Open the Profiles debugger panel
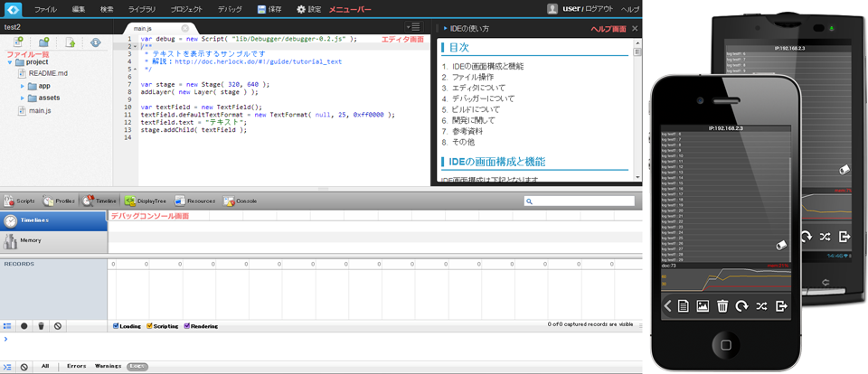 (x=60, y=201)
